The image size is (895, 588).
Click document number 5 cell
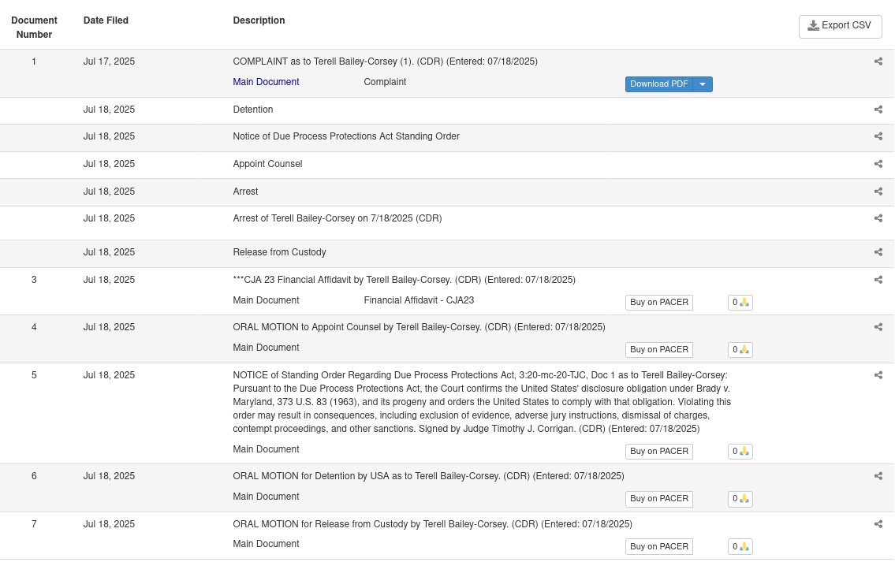[34, 375]
